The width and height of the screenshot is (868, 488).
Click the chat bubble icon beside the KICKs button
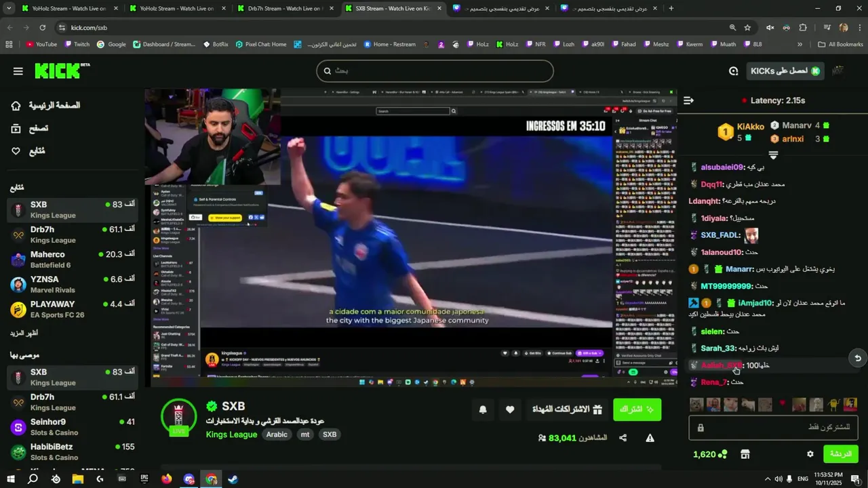(x=733, y=71)
